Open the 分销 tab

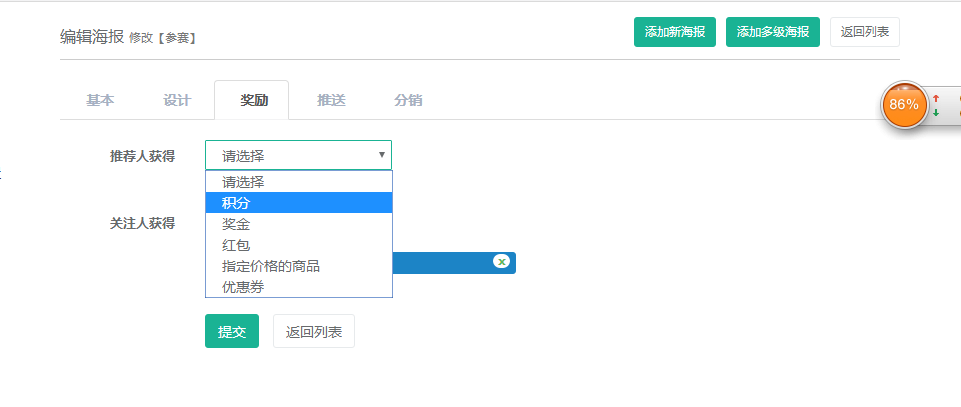(408, 100)
